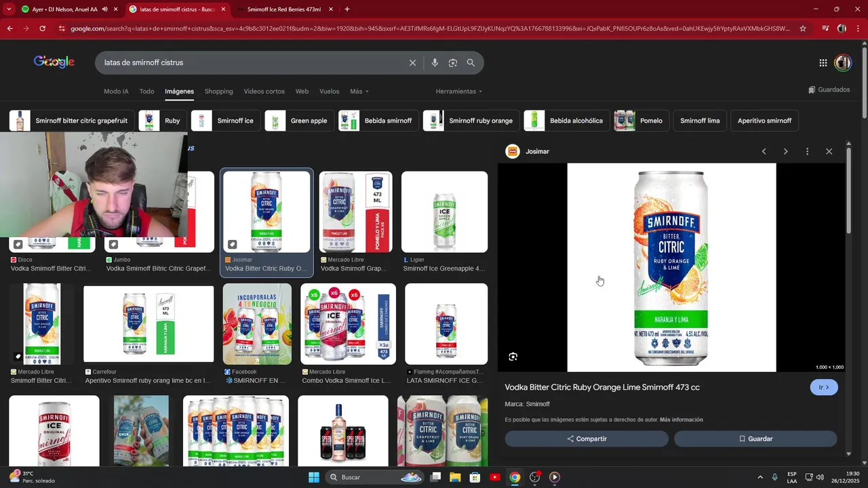Expand the Más search filter menu
The width and height of the screenshot is (868, 488).
[x=359, y=91]
